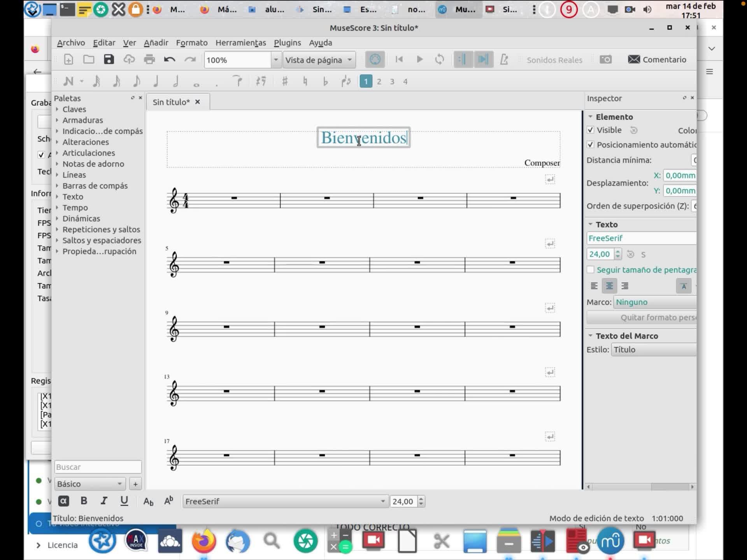The image size is (747, 560).
Task: Open the Marco Ninguno dropdown
Action: pos(655,302)
